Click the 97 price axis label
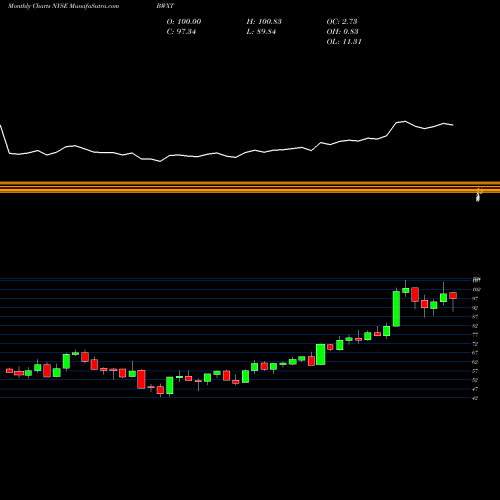This screenshot has height=500, width=500. point(475,299)
